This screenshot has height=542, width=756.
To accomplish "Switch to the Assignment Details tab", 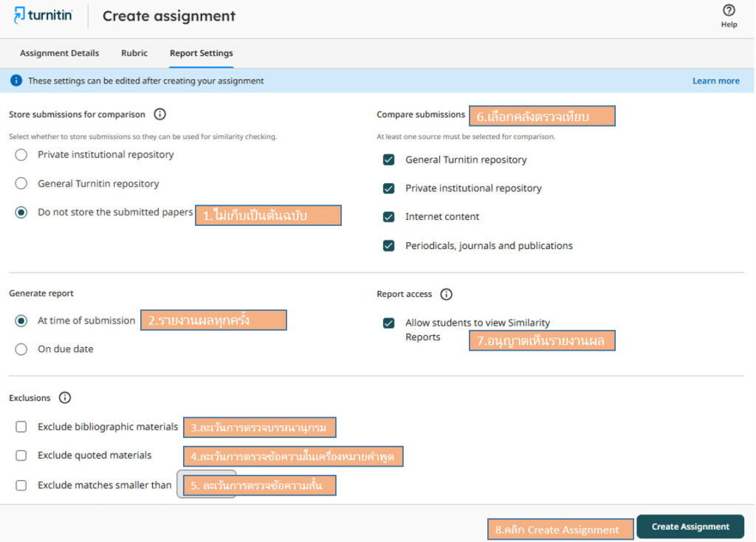I will (x=59, y=53).
